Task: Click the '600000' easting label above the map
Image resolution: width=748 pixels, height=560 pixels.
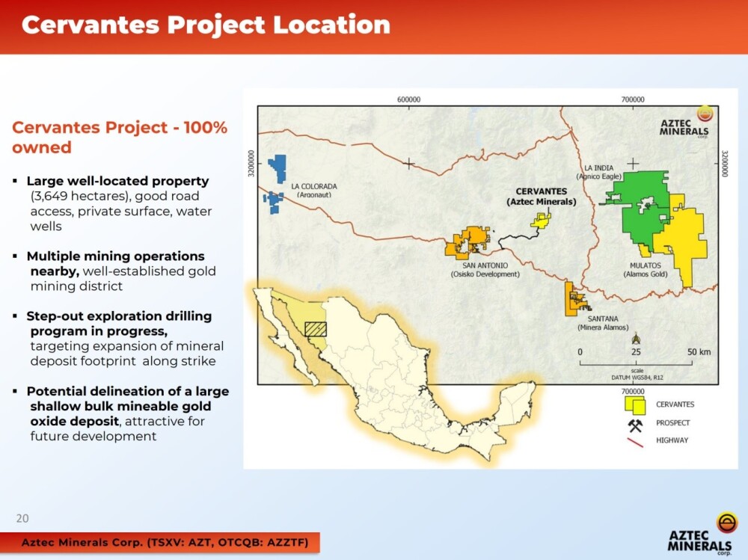Action: 409,99
